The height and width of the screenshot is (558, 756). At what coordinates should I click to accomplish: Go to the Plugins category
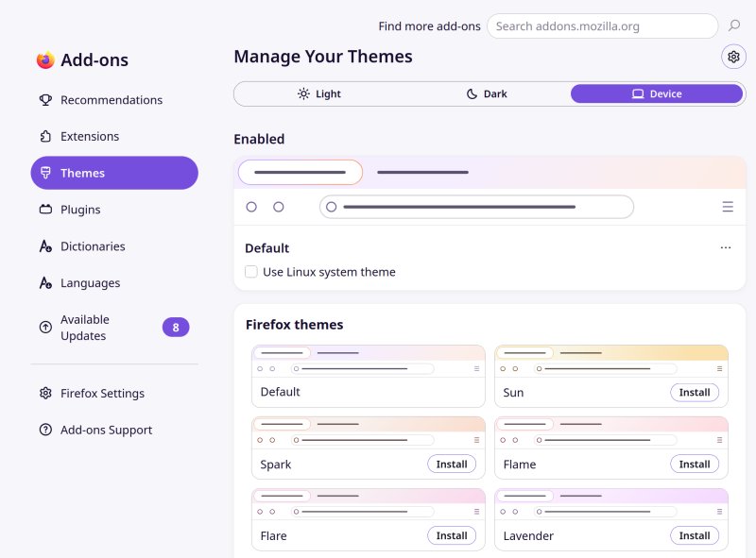pos(114,209)
